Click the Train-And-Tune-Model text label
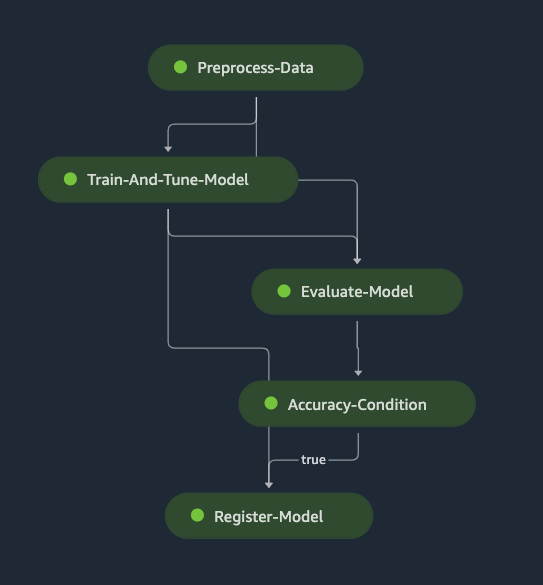This screenshot has height=585, width=543. pyautogui.click(x=168, y=180)
